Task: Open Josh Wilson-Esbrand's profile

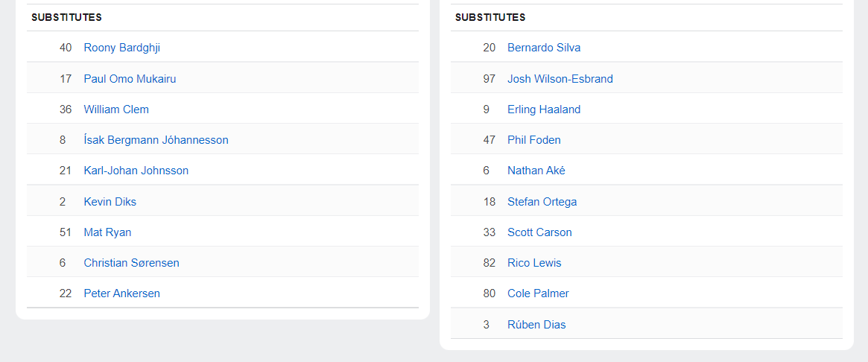Action: (560, 78)
